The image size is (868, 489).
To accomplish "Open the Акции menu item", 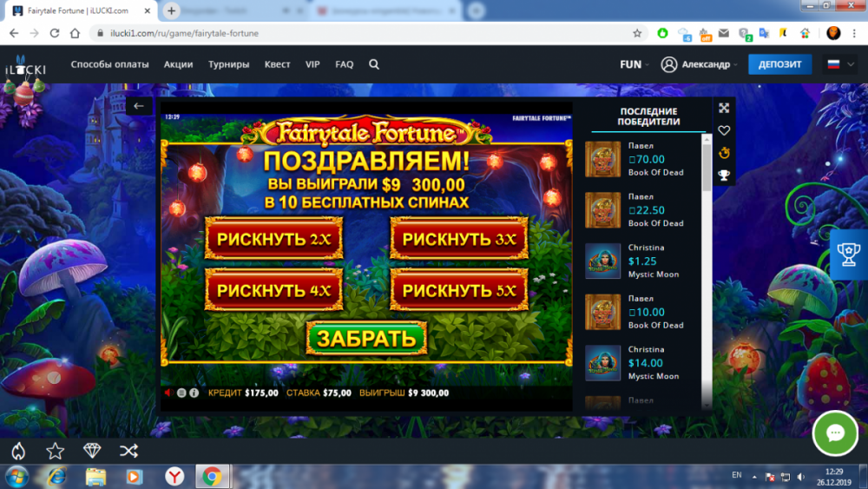I will point(178,64).
